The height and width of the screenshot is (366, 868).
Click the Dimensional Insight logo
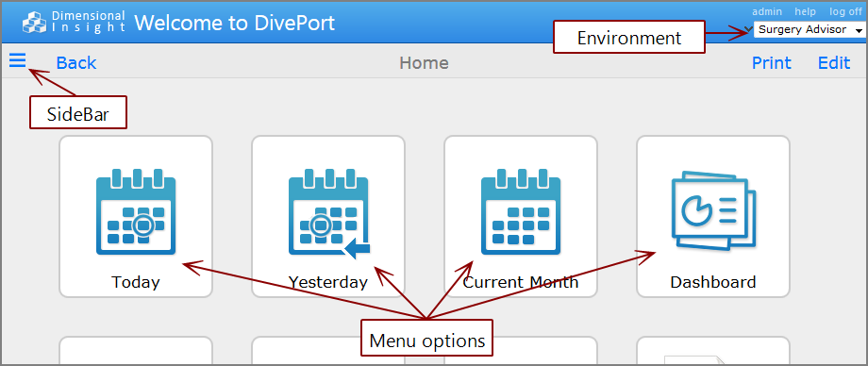[x=74, y=22]
